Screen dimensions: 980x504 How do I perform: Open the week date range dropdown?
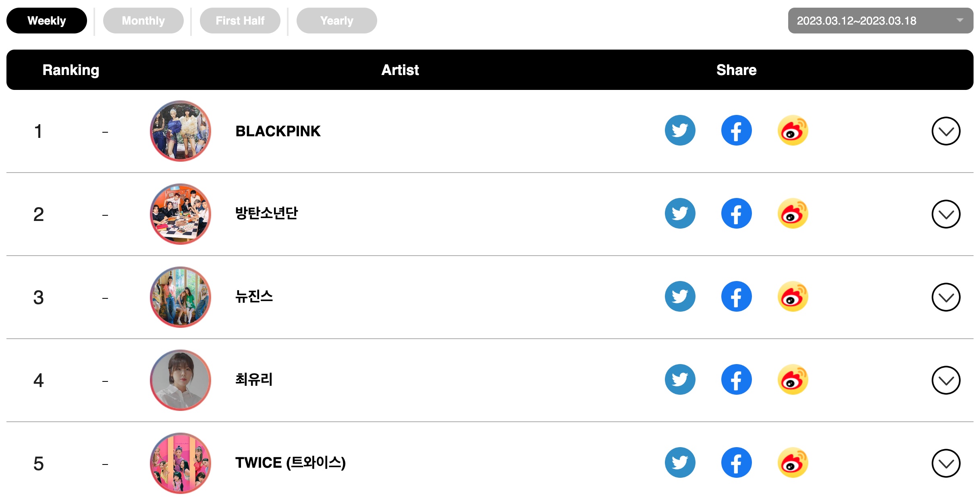880,21
